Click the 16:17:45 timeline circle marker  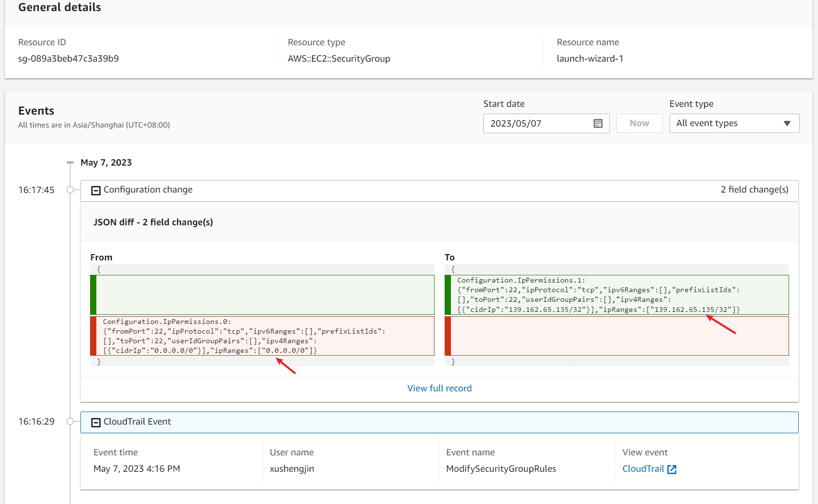(70, 190)
